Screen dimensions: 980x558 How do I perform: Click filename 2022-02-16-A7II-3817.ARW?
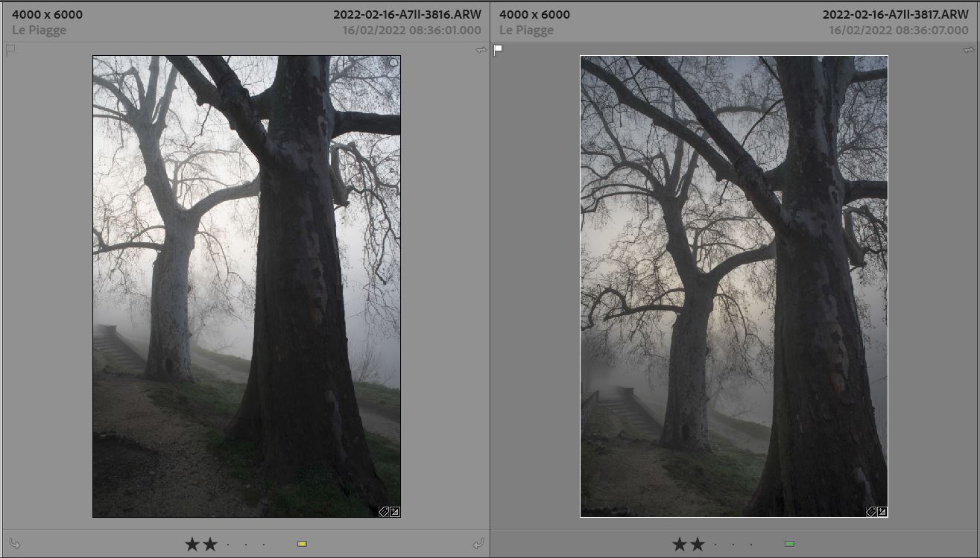(895, 15)
